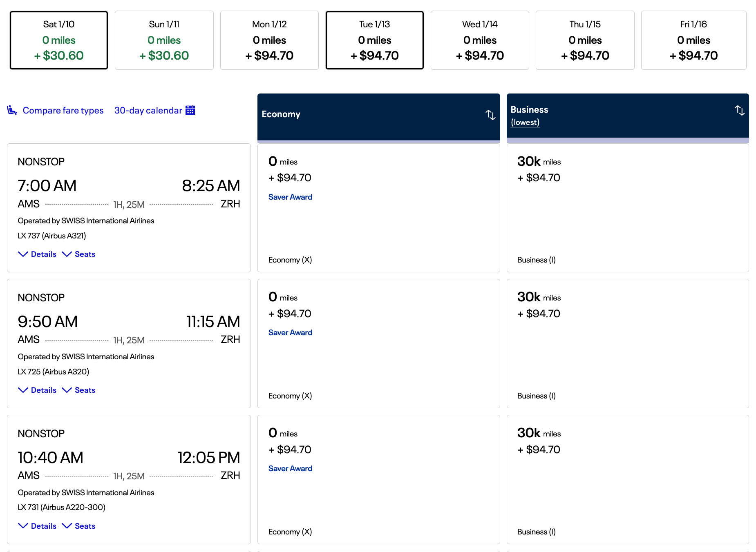Expand Details for the 9:50 AM flight
This screenshot has width=756, height=552.
coord(38,390)
